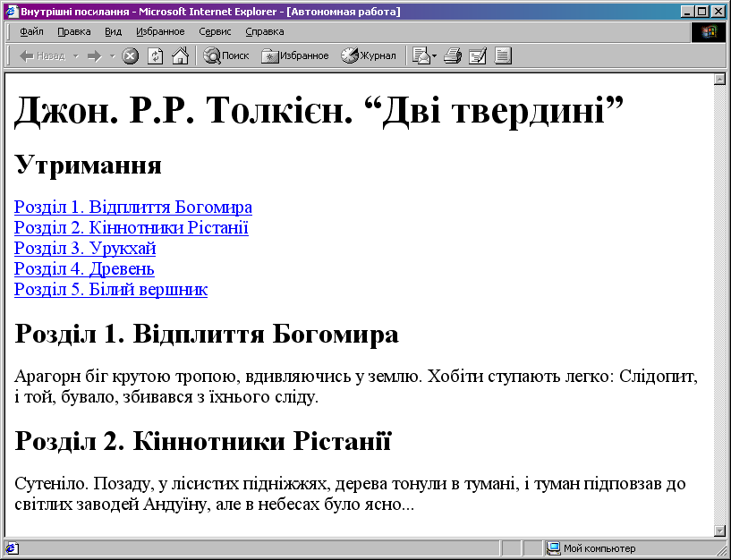Click the Forward arrow button
This screenshot has width=731, height=560.
point(95,56)
